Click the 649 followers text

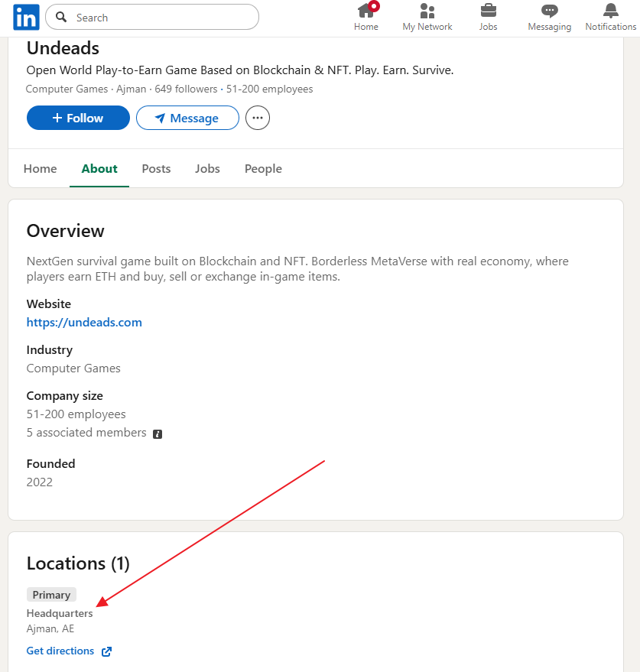click(186, 89)
